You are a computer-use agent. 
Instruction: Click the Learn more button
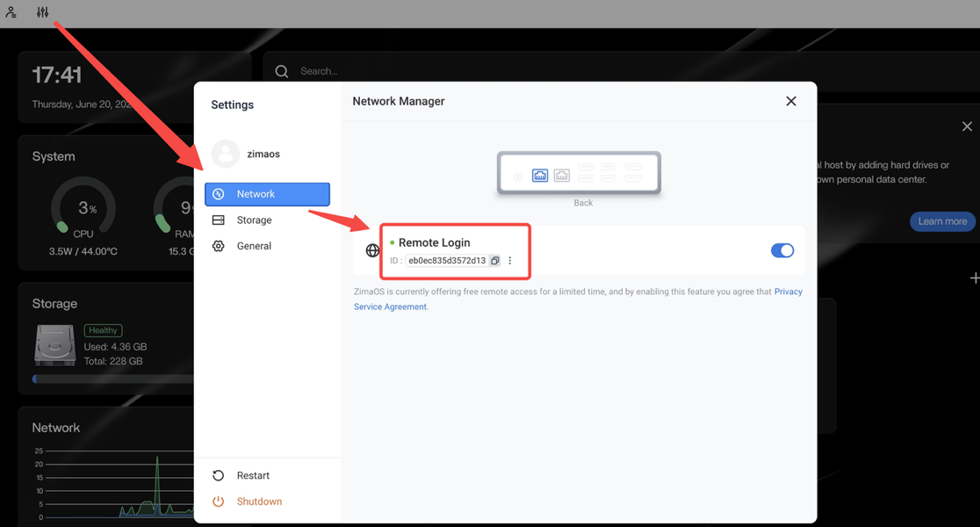click(x=942, y=221)
